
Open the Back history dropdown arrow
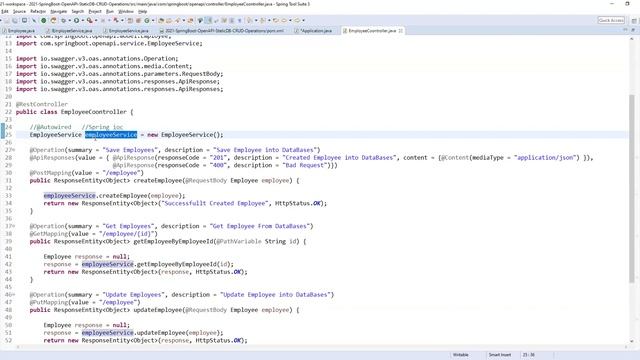tap(290, 20)
